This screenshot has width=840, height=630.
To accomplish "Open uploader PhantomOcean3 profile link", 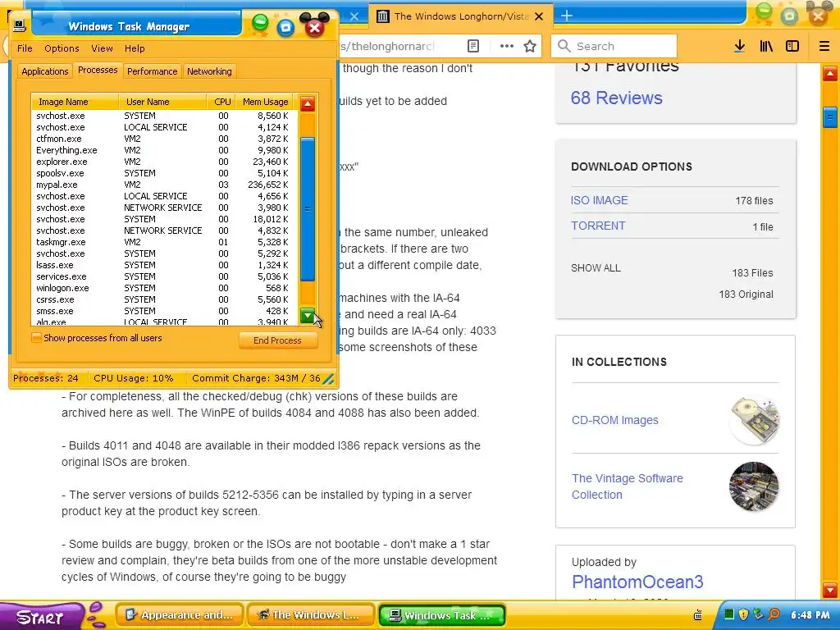I will [x=637, y=582].
